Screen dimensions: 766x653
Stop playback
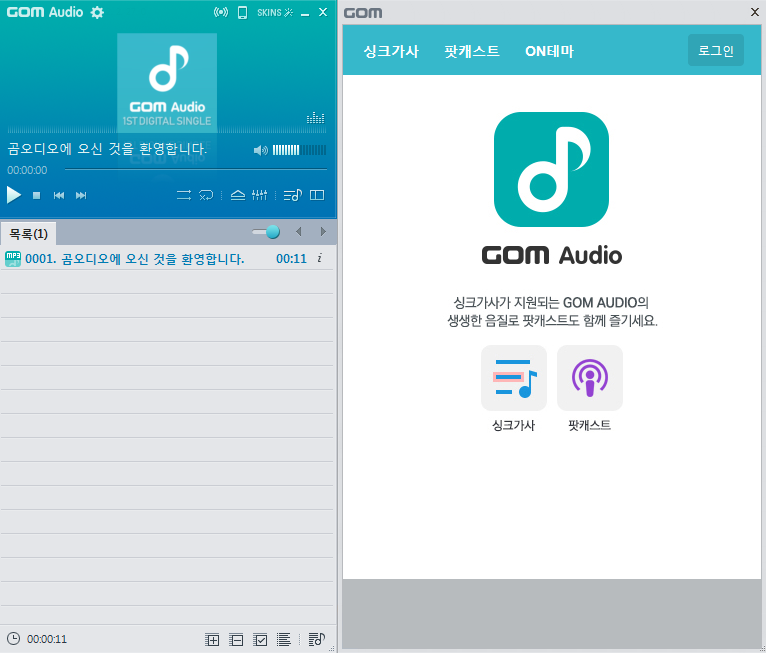coord(36,195)
